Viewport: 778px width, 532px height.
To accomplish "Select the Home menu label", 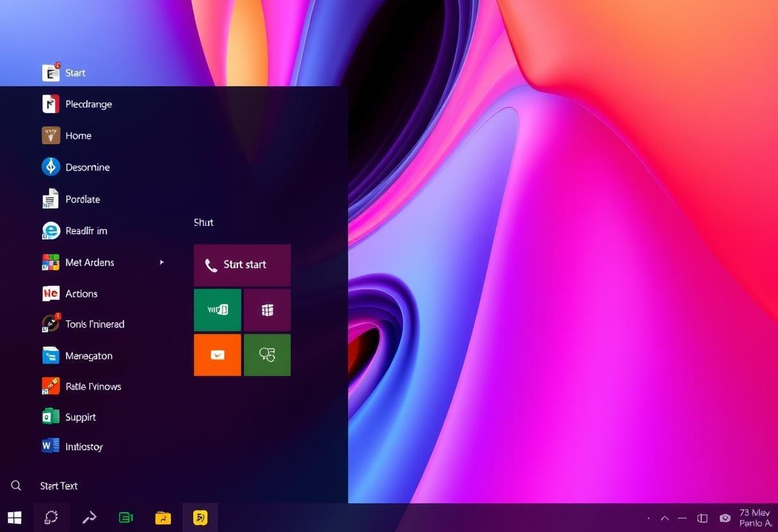I will click(x=79, y=136).
